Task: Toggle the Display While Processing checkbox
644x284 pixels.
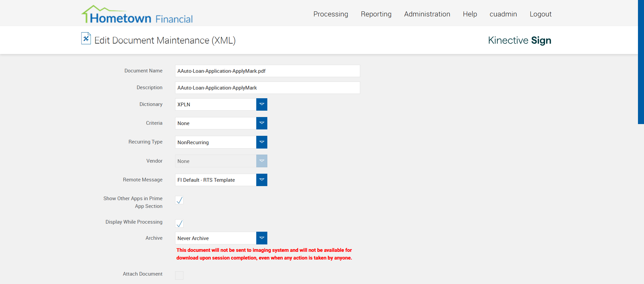Action: click(x=179, y=224)
